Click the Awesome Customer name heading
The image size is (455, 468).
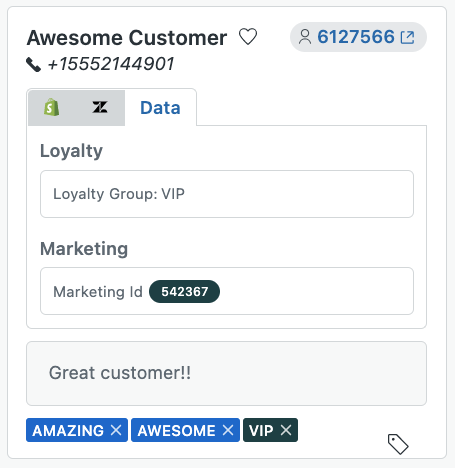point(127,37)
